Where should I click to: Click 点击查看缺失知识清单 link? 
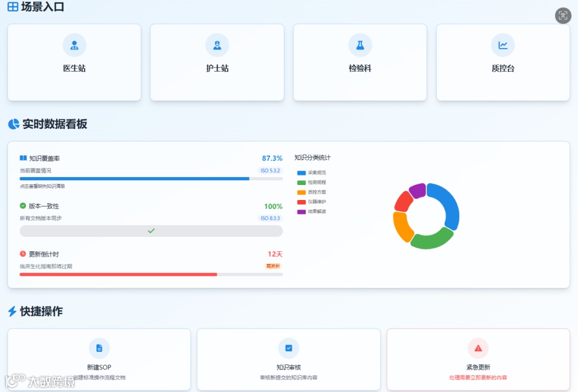coord(42,187)
